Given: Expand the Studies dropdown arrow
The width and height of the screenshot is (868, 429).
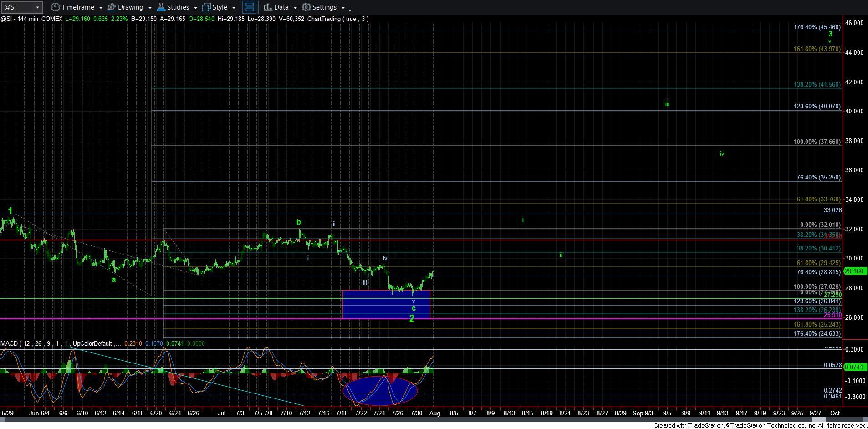Looking at the screenshot, I should pyautogui.click(x=195, y=8).
